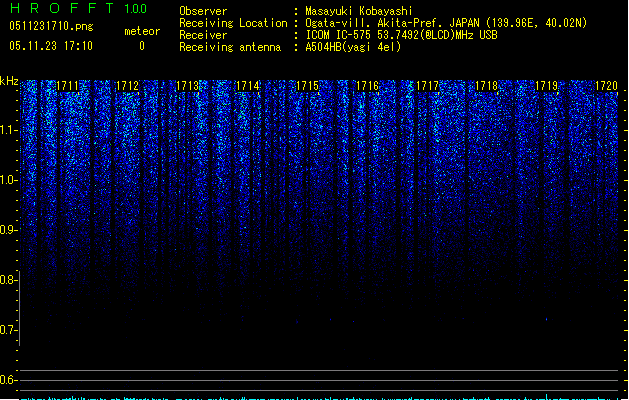Click the 1.1 kHz axis label
629x400 pixels.
(x=8, y=130)
